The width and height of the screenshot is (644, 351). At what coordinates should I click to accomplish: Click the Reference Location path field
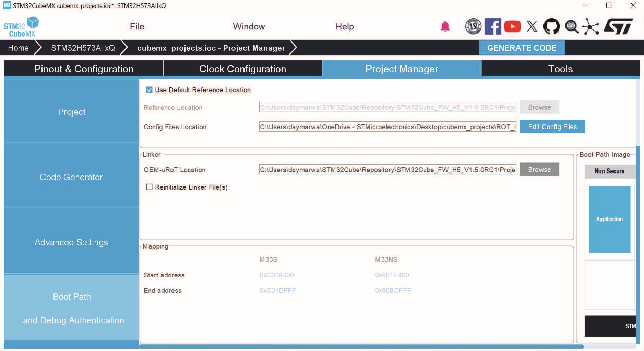tap(387, 107)
